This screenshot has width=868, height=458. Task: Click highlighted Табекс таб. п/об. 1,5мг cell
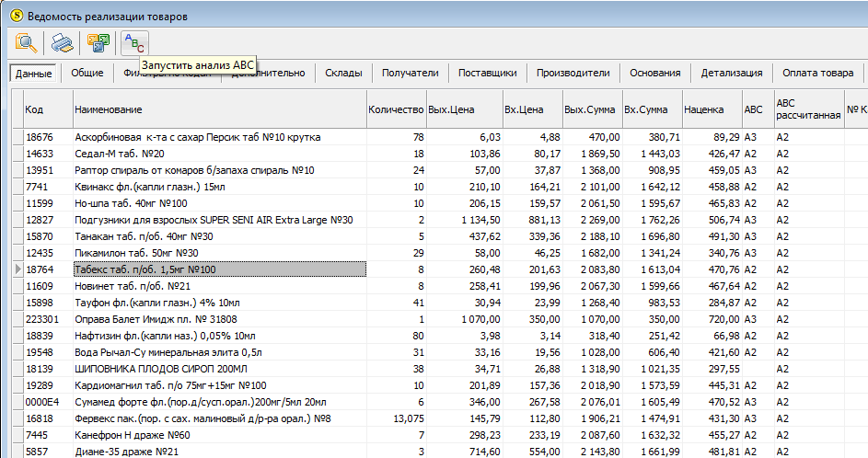point(220,269)
